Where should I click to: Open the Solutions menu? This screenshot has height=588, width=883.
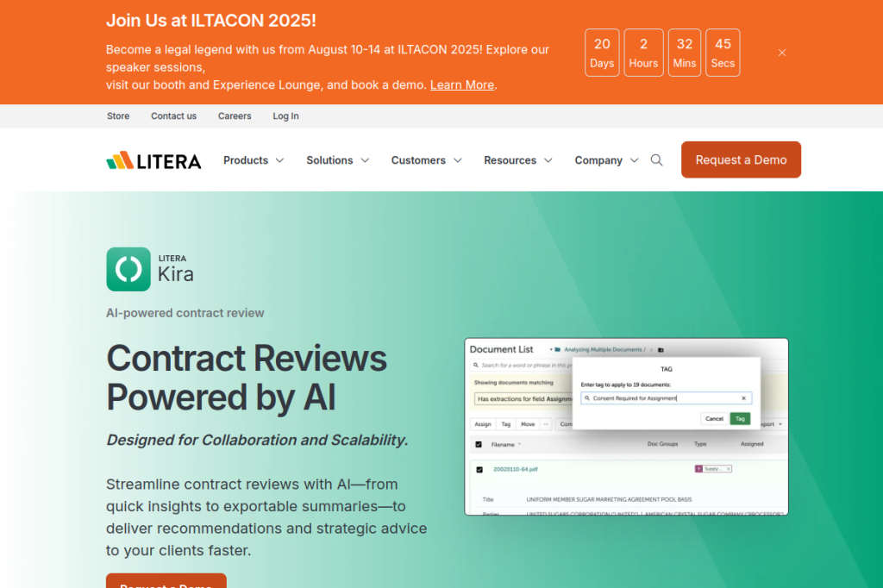point(329,160)
